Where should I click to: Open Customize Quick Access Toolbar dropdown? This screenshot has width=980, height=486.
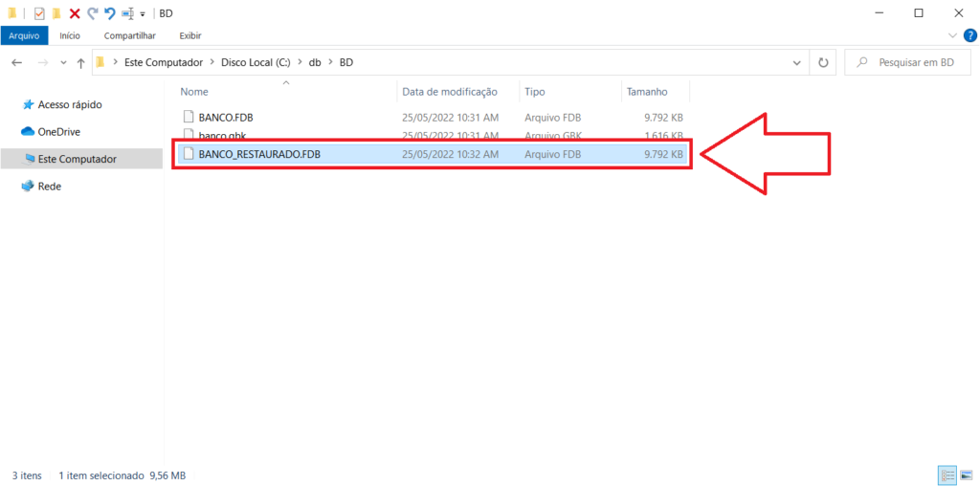(x=143, y=14)
